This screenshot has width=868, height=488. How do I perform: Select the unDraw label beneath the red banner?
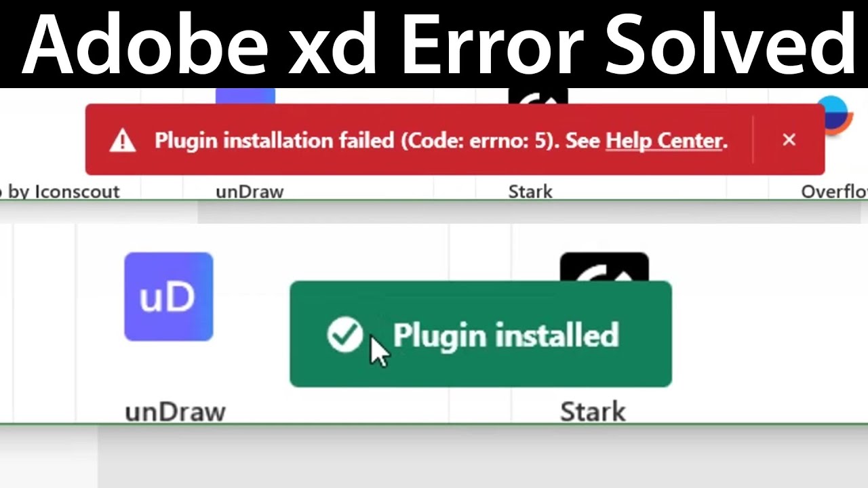(250, 192)
